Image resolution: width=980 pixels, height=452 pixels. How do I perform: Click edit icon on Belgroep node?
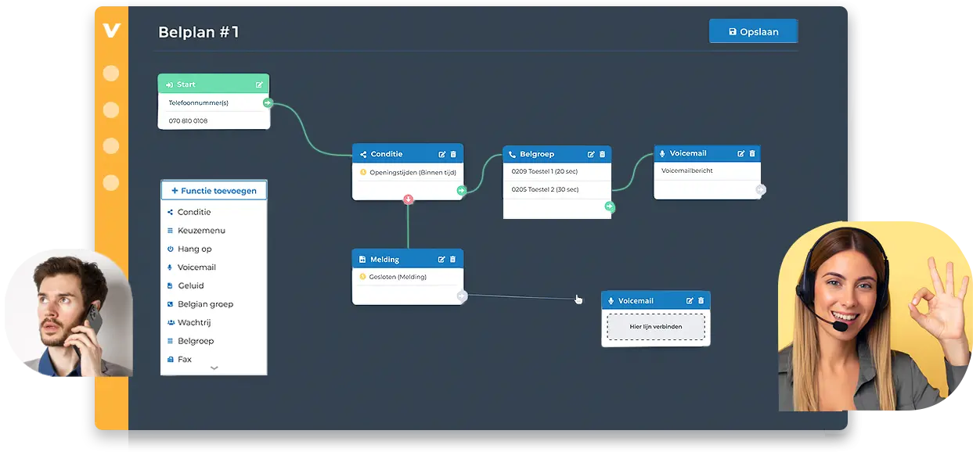[x=591, y=154]
